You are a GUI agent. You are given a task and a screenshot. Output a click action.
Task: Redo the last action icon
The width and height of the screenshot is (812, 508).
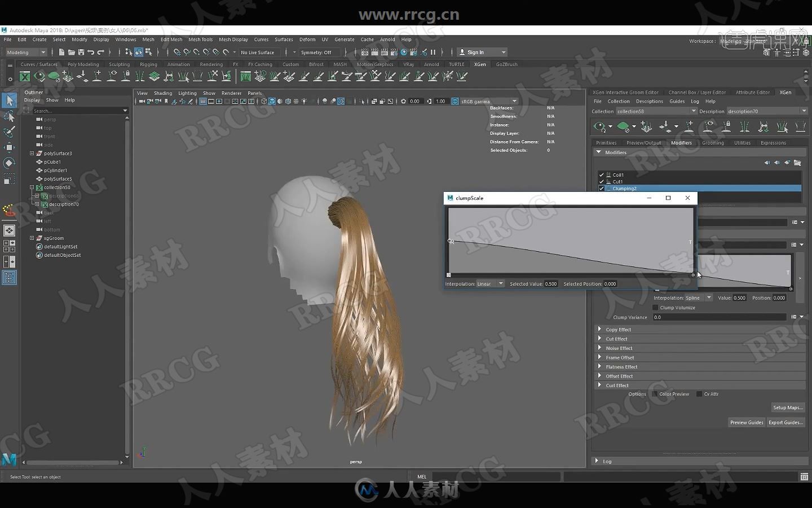click(x=101, y=52)
